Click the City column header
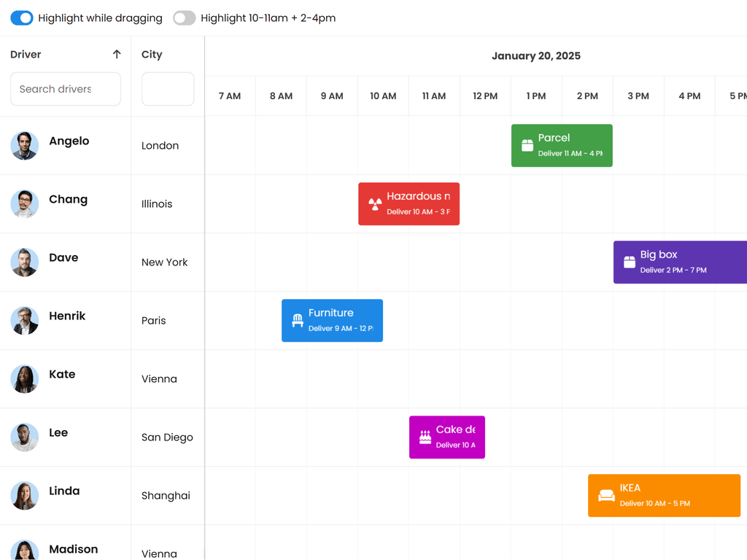Screen dimensions: 747x560 pos(152,55)
